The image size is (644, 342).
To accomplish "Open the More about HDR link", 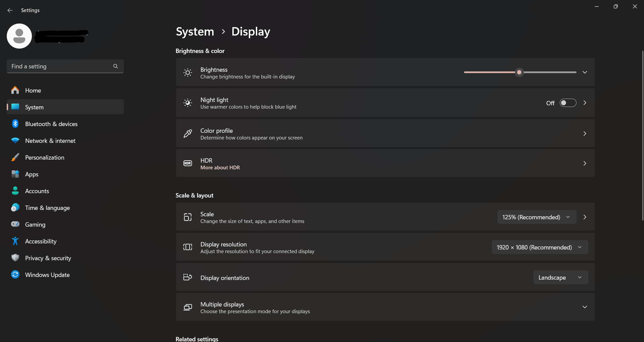I will pos(220,167).
